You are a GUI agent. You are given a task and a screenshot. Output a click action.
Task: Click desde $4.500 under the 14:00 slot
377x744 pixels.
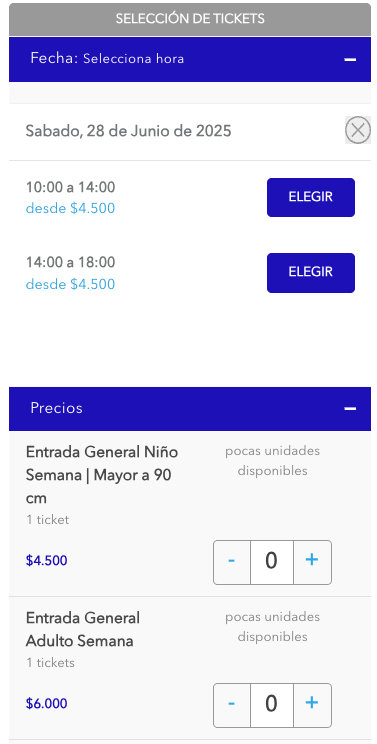click(70, 284)
